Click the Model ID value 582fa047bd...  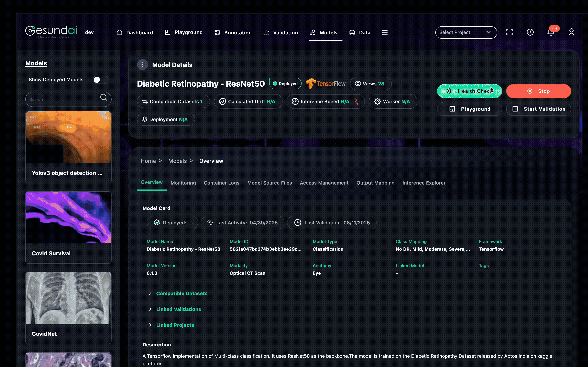[265, 249]
